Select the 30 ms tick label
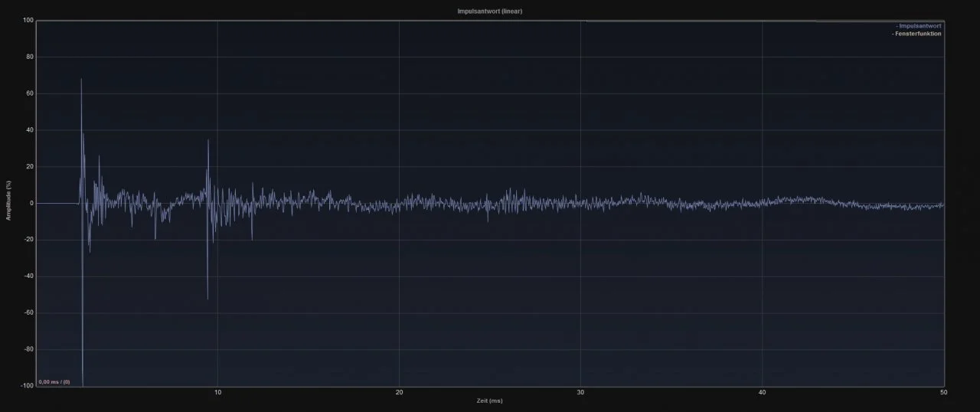 580,393
